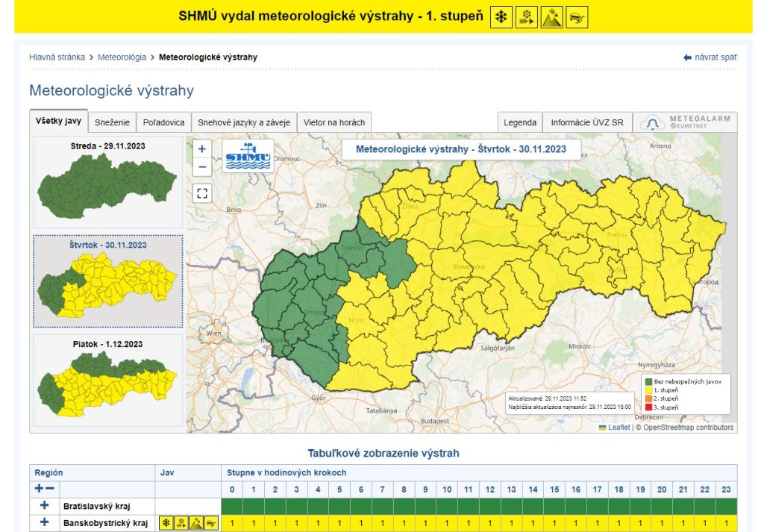
Task: Click the snow drifts icon in yellow banner
Action: pos(526,16)
